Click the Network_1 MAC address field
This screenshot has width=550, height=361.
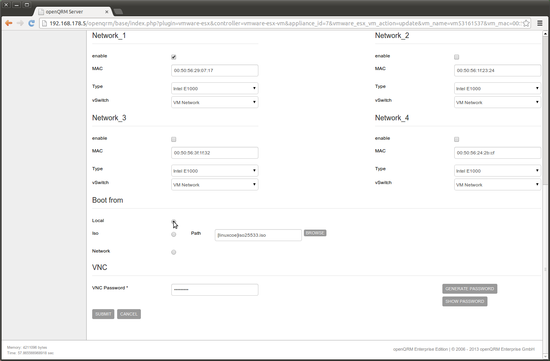(215, 71)
